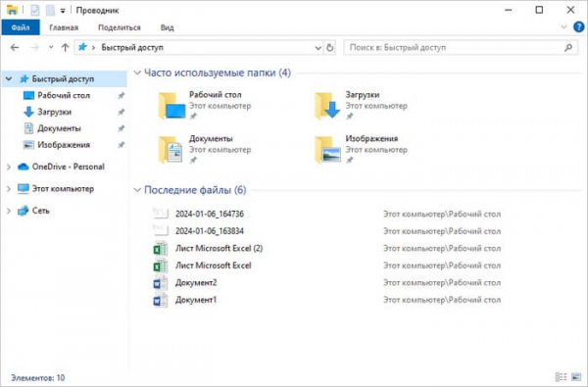Screen dimensions: 588x387
Task: Go forward with the right arrow
Action: 35,48
